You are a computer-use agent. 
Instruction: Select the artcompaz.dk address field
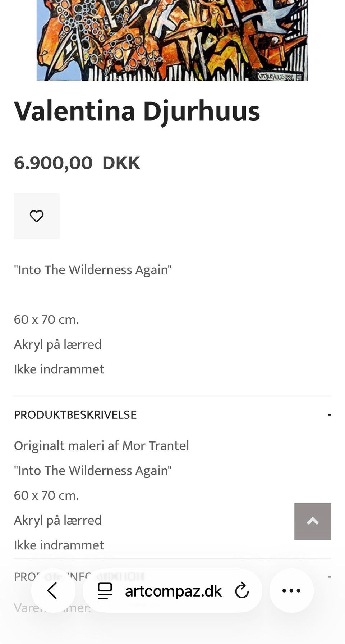click(x=173, y=591)
